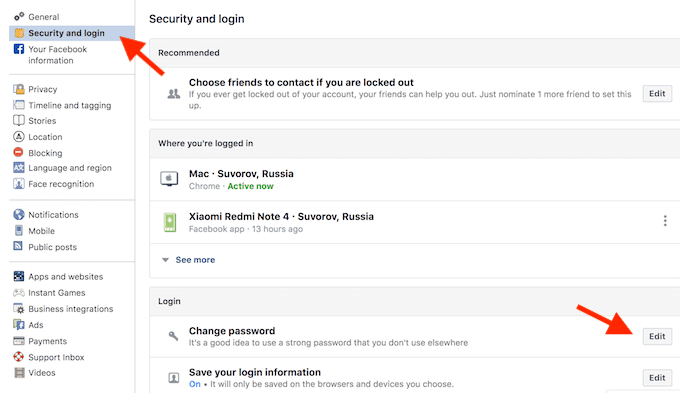Screen dimensions: 680x393
Task: Expand the See more logged-in sessions arrow
Action: [165, 260]
